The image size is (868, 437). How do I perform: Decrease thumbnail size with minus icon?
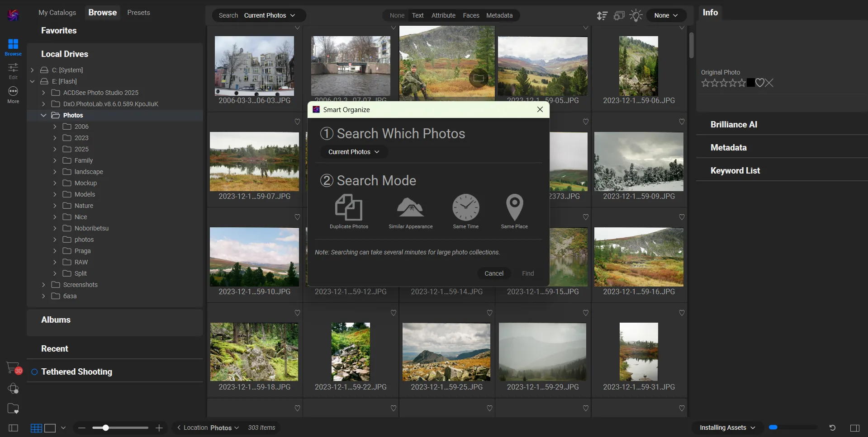pyautogui.click(x=81, y=428)
